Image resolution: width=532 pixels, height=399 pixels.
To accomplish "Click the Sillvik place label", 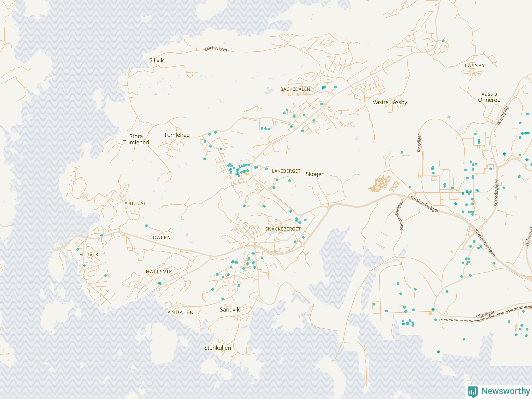I will point(156,60).
